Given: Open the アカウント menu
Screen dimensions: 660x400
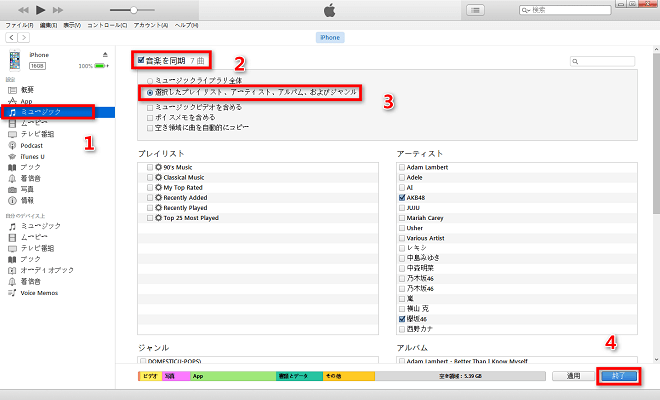Looking at the screenshot, I should coord(151,25).
